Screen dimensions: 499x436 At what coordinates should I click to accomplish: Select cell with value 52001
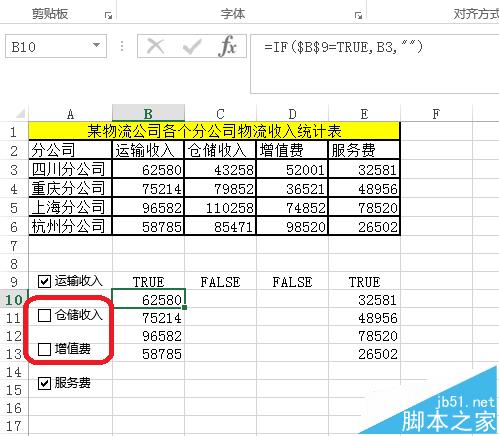tap(292, 169)
